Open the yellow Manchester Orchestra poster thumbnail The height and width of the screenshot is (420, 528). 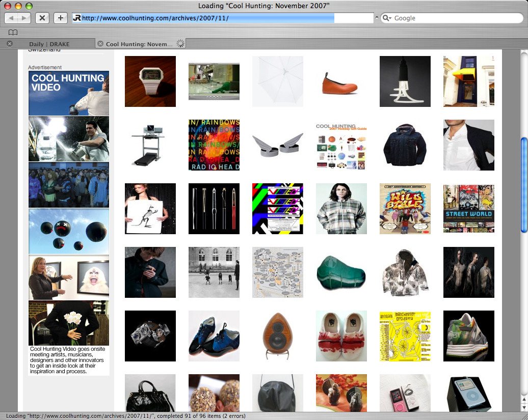pyautogui.click(x=405, y=336)
